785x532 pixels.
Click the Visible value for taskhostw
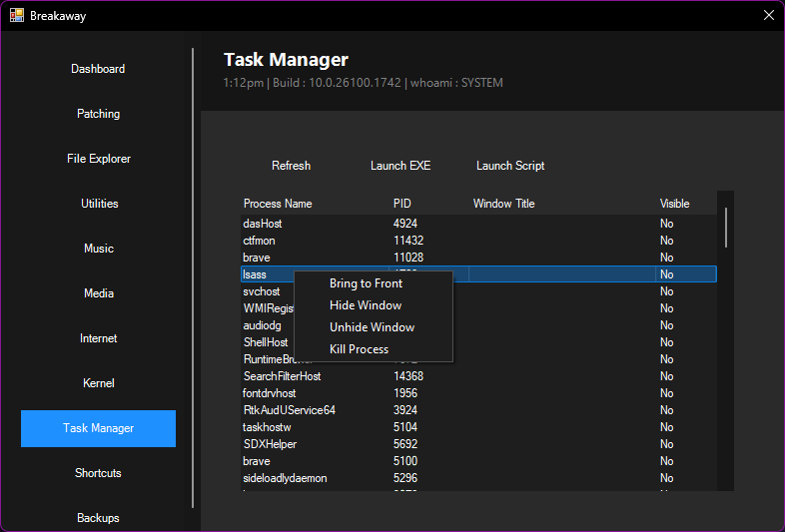(x=666, y=427)
